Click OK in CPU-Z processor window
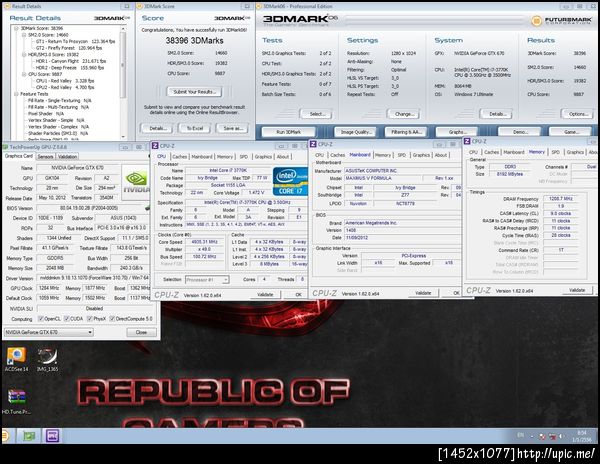 pos(298,295)
